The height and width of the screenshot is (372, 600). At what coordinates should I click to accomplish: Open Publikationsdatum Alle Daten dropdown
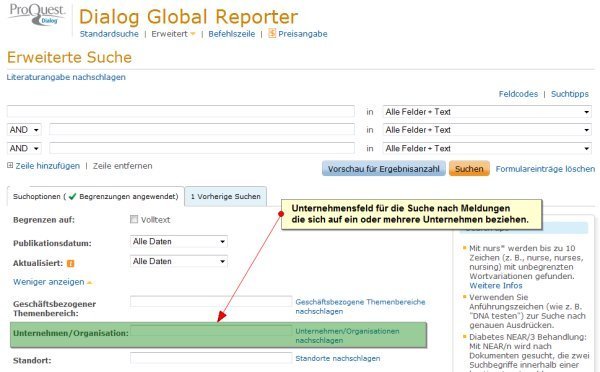pyautogui.click(x=179, y=241)
